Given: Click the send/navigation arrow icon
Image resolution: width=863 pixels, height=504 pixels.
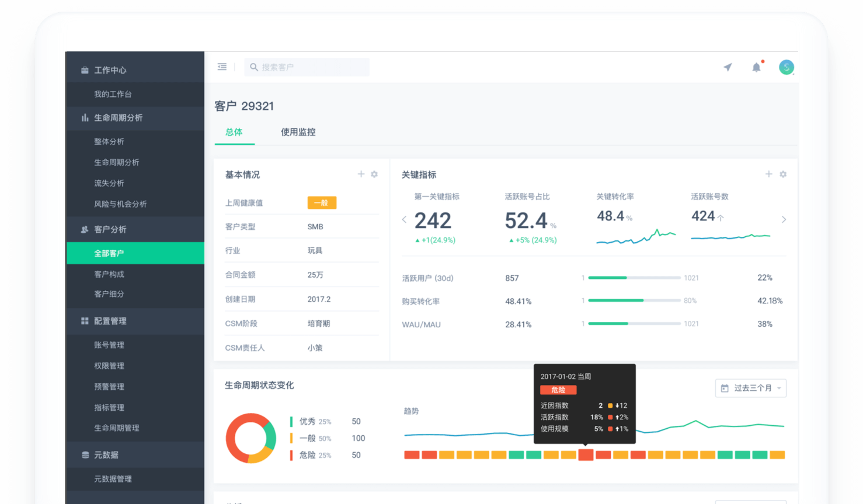Looking at the screenshot, I should pyautogui.click(x=727, y=66).
